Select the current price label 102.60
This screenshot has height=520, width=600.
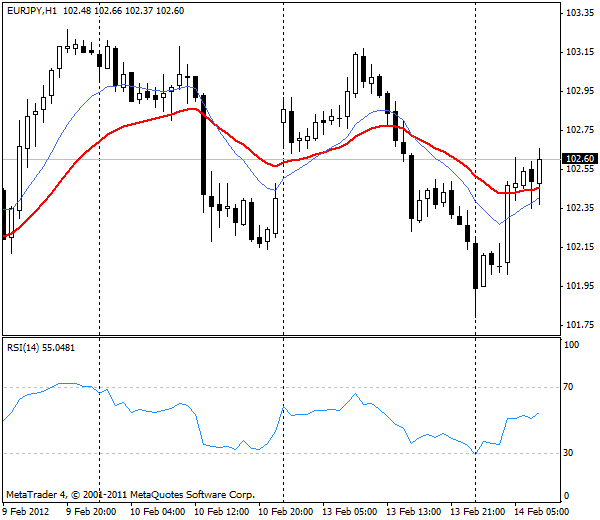[x=580, y=158]
